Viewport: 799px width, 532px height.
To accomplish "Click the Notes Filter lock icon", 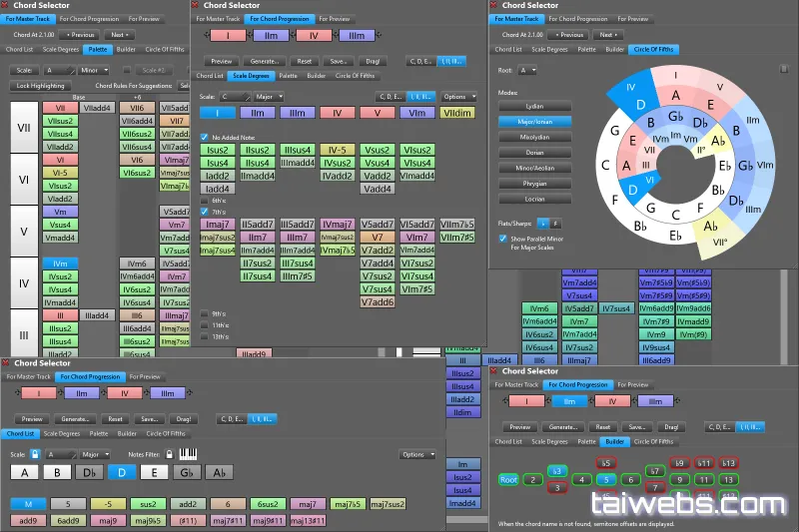I will click(169, 453).
